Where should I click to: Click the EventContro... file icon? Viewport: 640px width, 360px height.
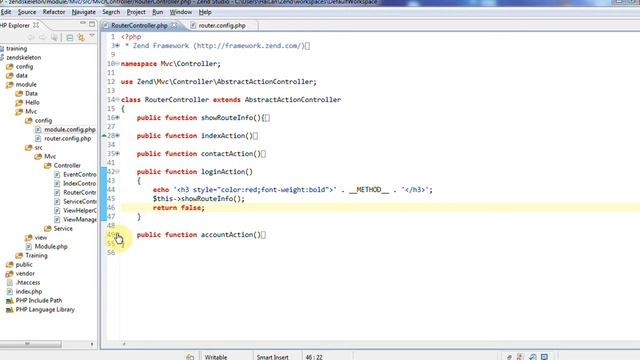click(x=57, y=174)
